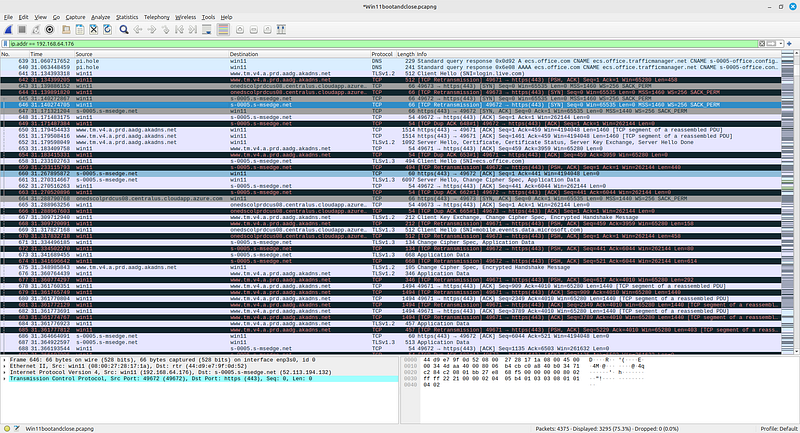Select packet 652 Server Hello Certificate row
The width and height of the screenshot is (800, 433).
390,142
